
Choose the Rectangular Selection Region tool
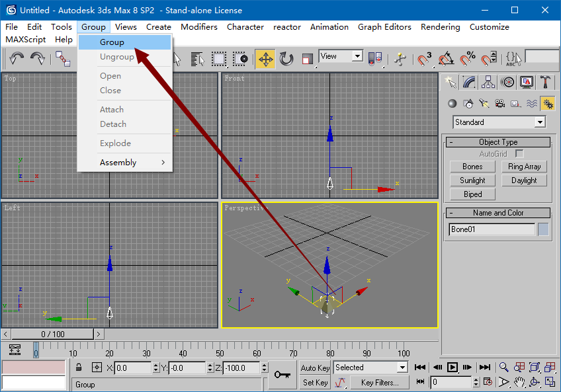(218, 59)
